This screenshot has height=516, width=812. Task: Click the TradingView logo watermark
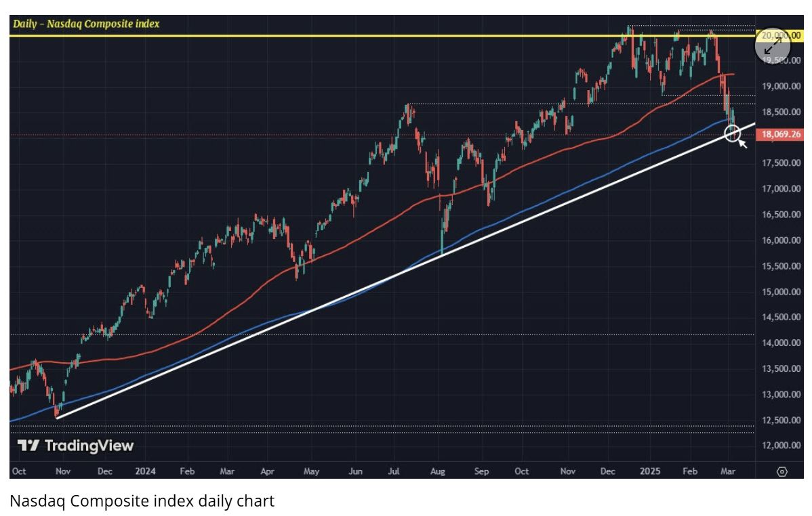[x=76, y=446]
